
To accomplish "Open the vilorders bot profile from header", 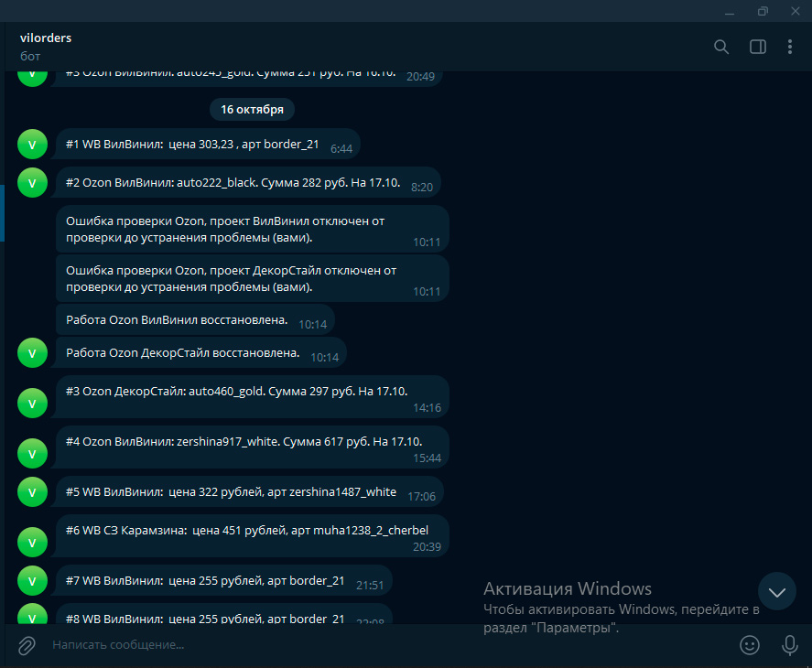I will point(46,46).
